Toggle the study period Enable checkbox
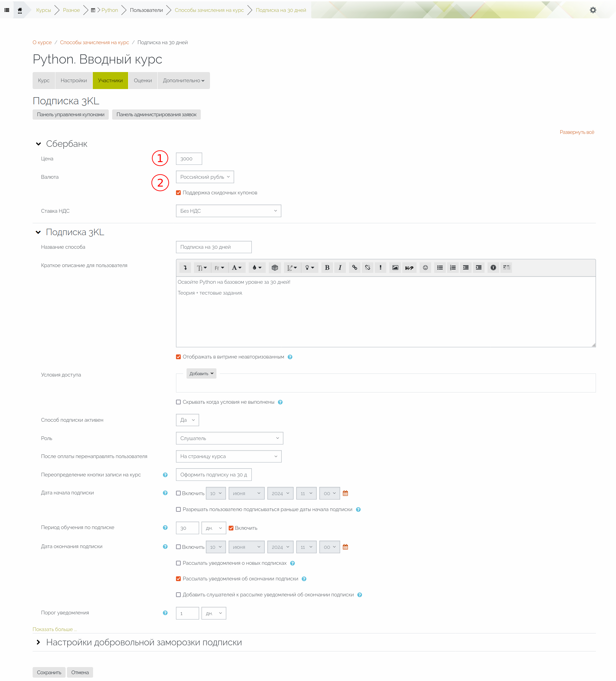The width and height of the screenshot is (616, 681). 231,528
